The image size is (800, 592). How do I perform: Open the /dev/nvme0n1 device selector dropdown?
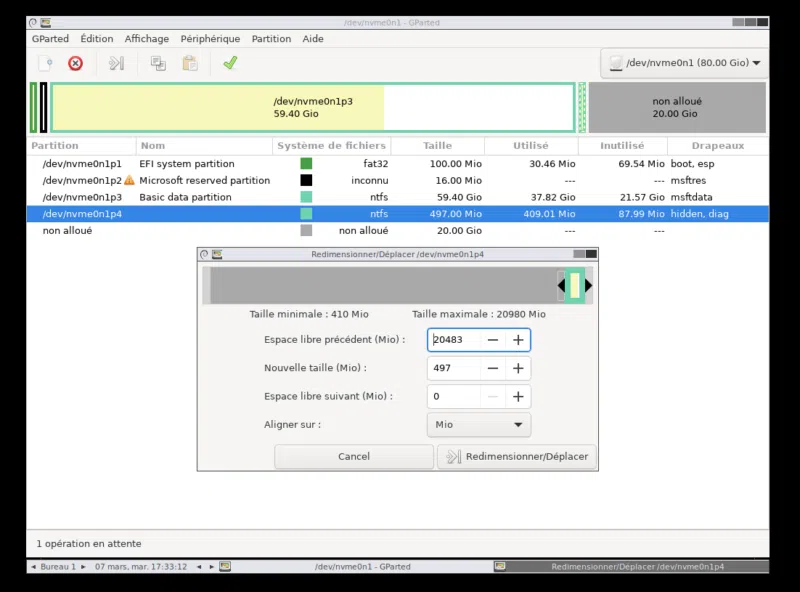(x=684, y=63)
